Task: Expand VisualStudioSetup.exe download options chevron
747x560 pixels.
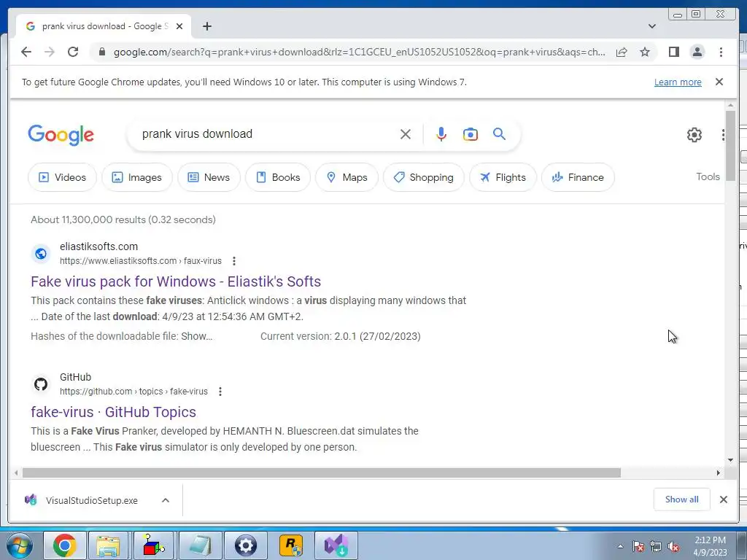Action: click(166, 500)
